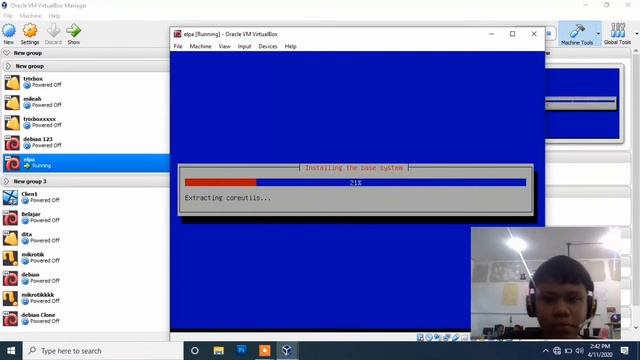640x360 pixels.
Task: Open File Explorer from taskbar
Action: pyautogui.click(x=218, y=351)
